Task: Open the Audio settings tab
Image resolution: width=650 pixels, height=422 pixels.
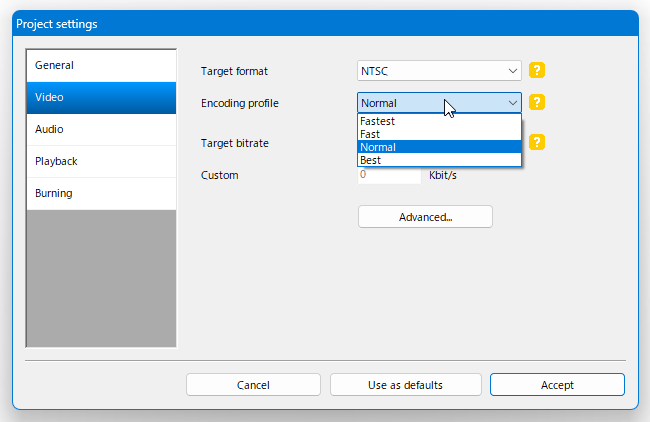Action: tap(101, 129)
